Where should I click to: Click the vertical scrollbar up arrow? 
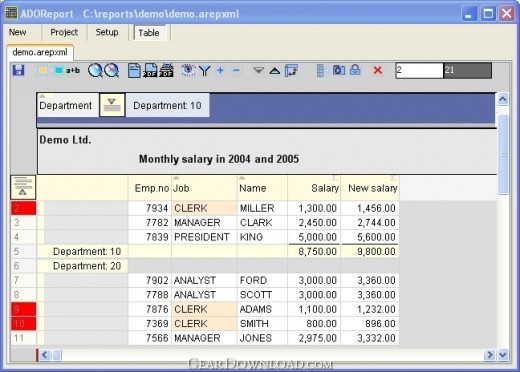click(x=503, y=99)
